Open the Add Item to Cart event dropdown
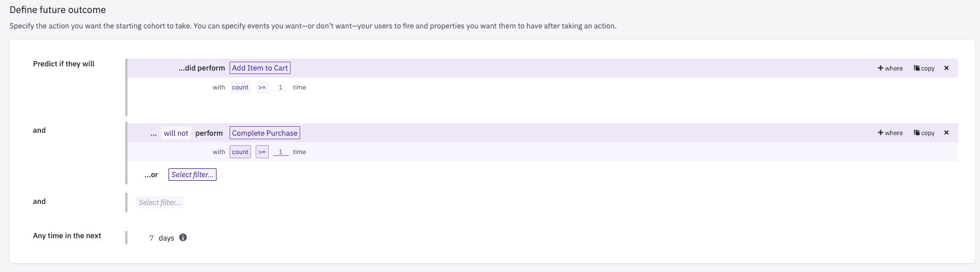 tap(260, 68)
